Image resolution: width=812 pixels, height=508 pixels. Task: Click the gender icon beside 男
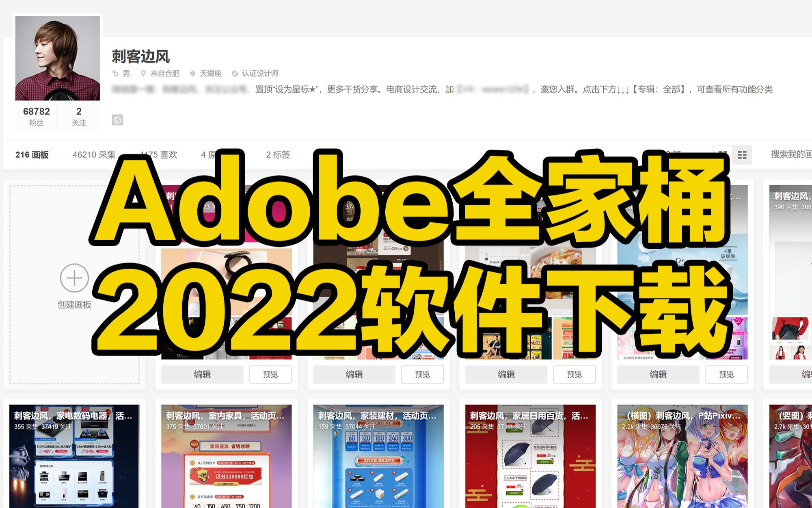tap(116, 74)
